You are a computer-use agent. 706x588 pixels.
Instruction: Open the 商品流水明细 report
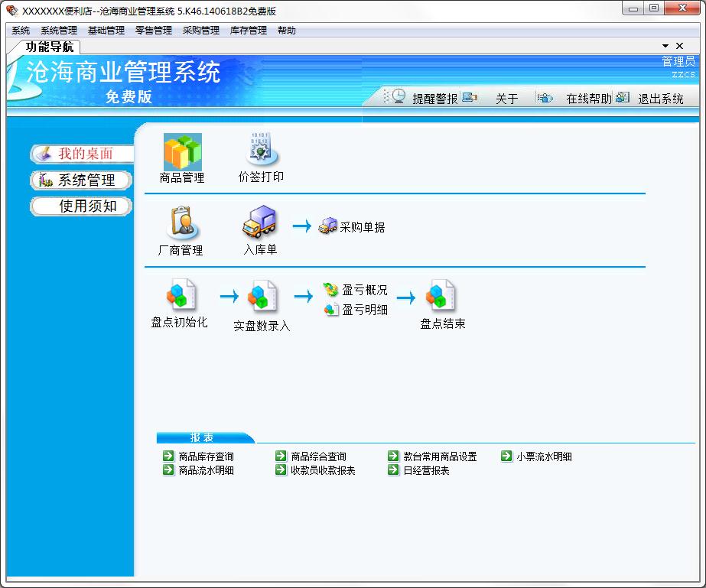click(x=207, y=470)
